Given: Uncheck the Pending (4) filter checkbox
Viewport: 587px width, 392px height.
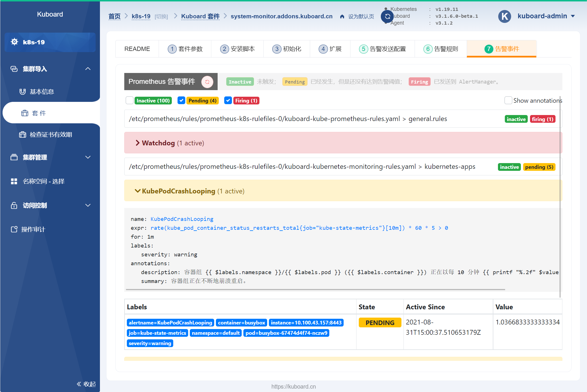Looking at the screenshot, I should pos(181,100).
